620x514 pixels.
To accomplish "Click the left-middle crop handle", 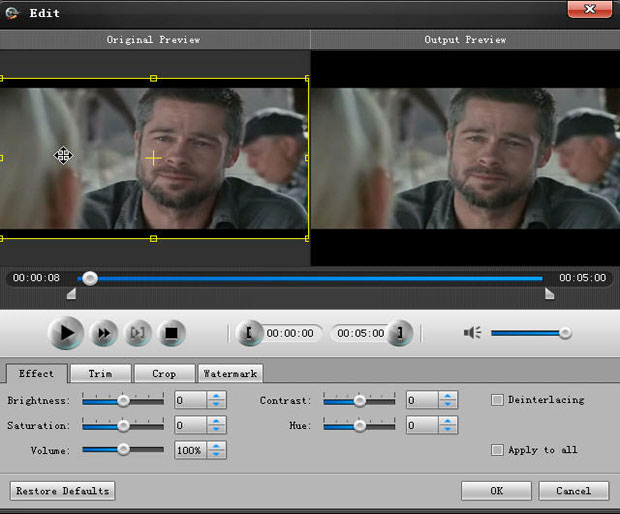I will pos(1,158).
